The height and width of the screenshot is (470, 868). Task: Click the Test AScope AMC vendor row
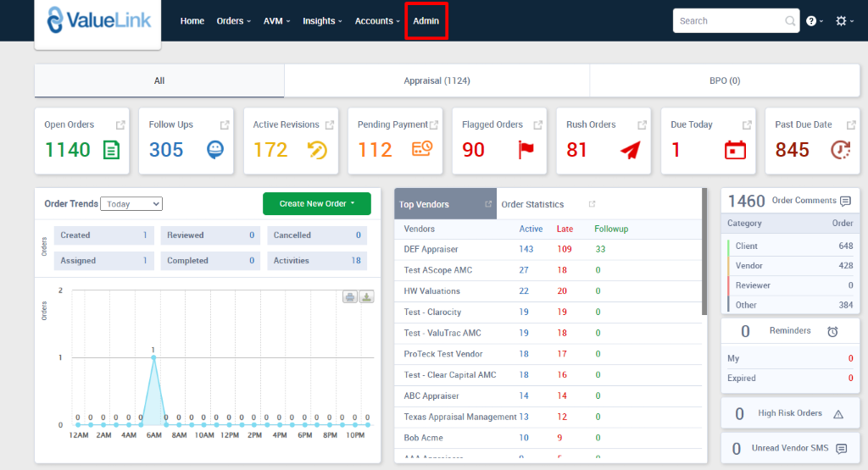tap(548, 270)
